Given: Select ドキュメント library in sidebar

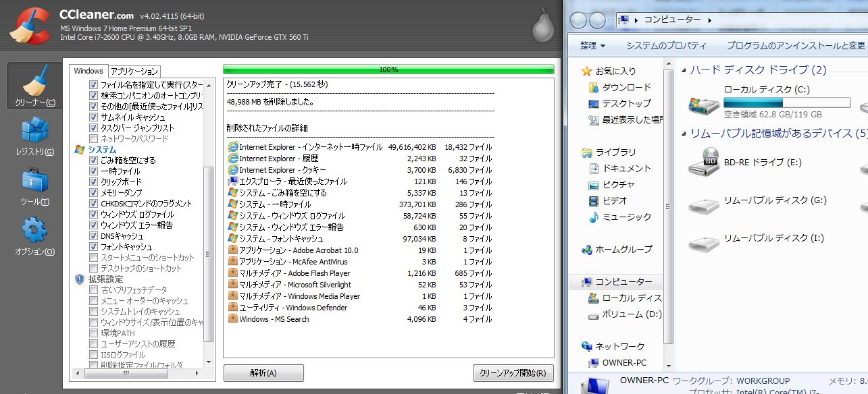Looking at the screenshot, I should tap(619, 168).
